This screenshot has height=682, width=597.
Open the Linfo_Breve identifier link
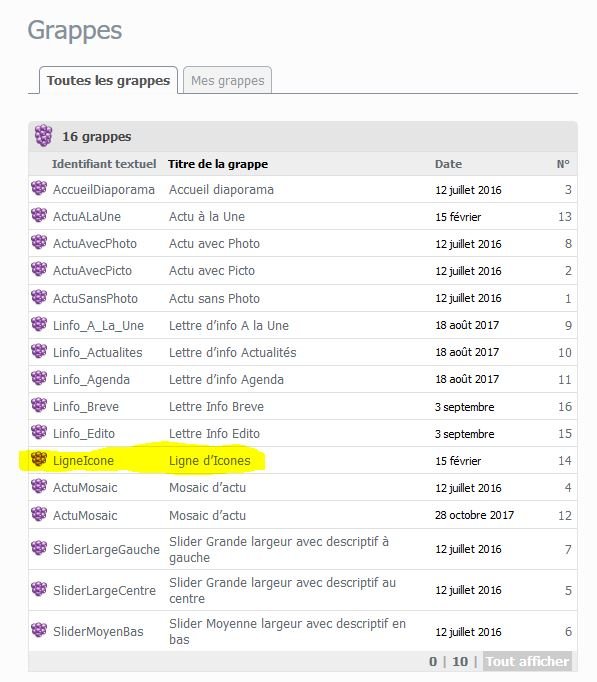[x=86, y=407]
